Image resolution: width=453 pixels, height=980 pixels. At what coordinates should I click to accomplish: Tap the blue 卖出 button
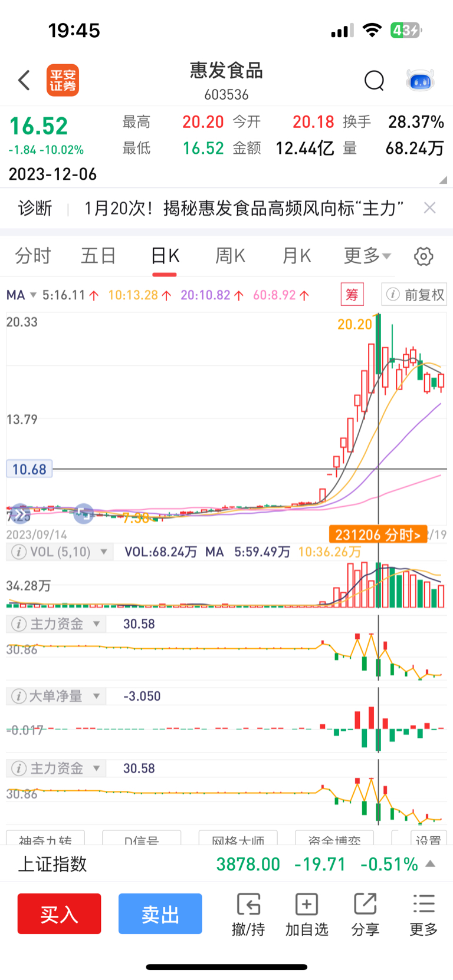click(x=160, y=913)
